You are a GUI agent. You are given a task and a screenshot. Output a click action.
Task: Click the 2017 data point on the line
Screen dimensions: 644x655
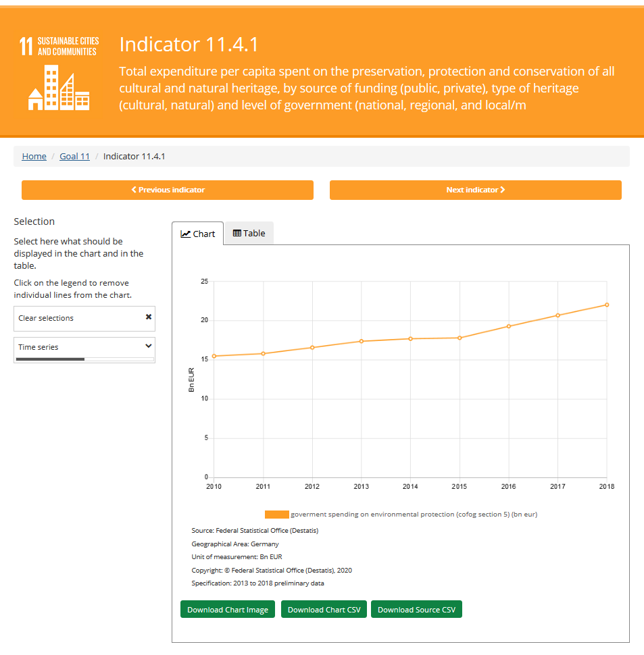click(558, 315)
